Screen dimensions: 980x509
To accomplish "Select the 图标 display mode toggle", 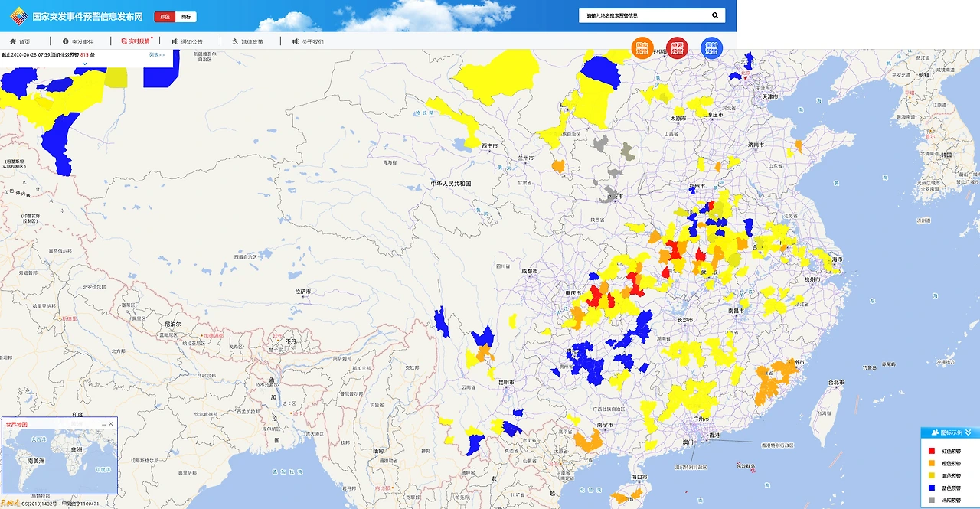I will click(x=186, y=16).
